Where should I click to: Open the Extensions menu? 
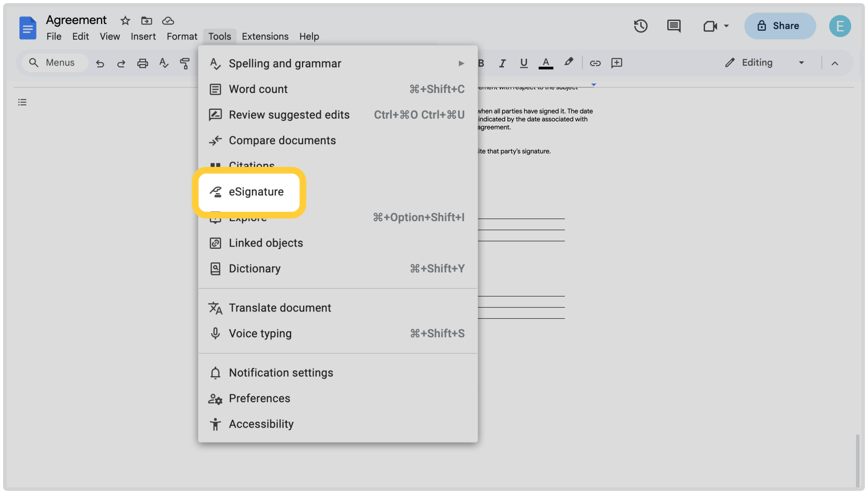click(x=265, y=36)
